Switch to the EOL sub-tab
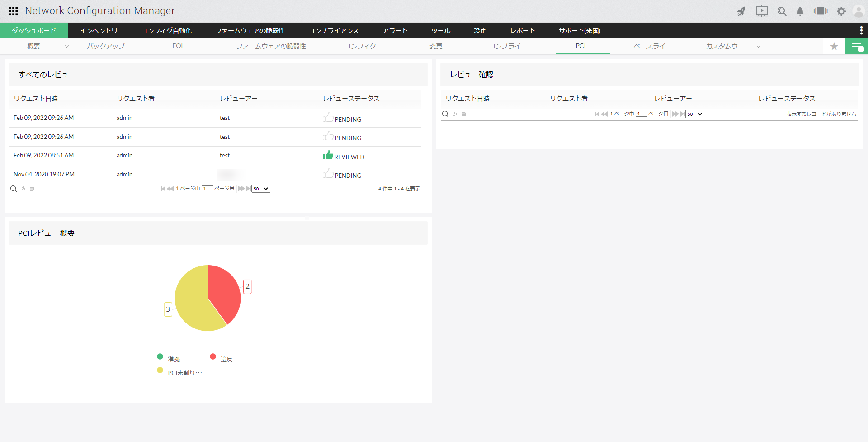 pyautogui.click(x=179, y=46)
